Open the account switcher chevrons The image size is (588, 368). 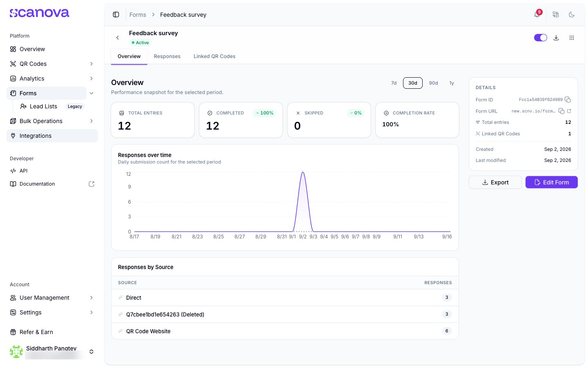point(91,352)
